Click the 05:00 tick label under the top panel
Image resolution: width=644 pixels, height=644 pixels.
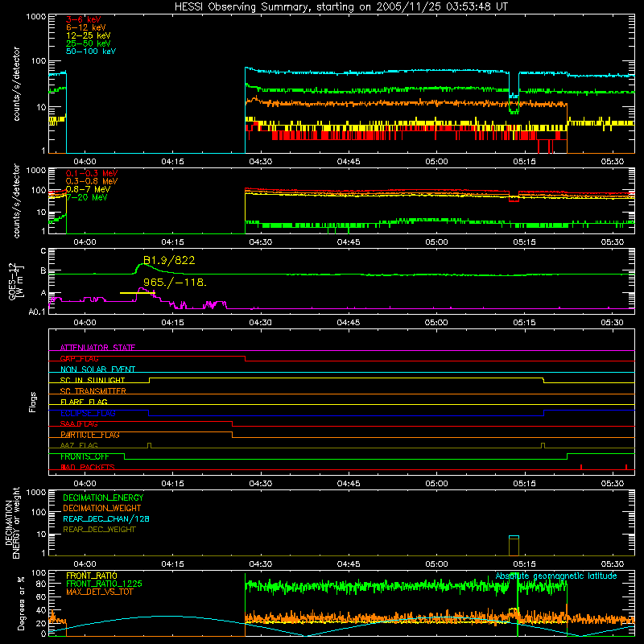[436, 162]
